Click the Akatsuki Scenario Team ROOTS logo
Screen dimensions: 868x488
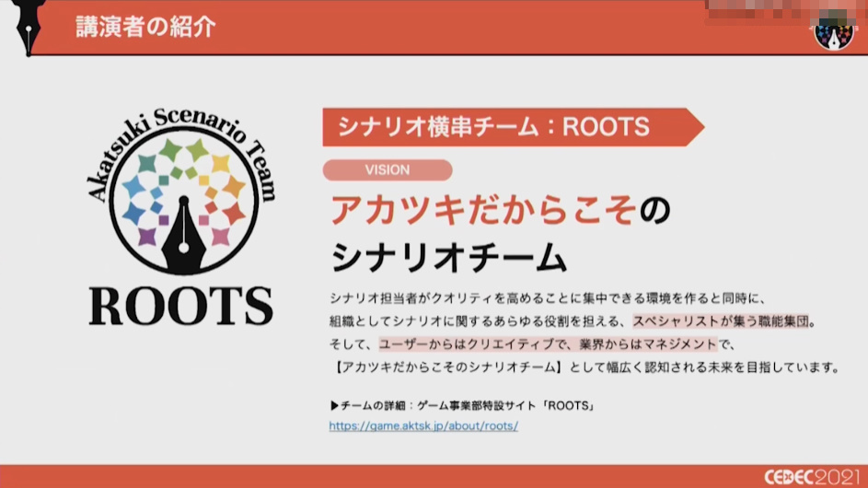coord(181,216)
